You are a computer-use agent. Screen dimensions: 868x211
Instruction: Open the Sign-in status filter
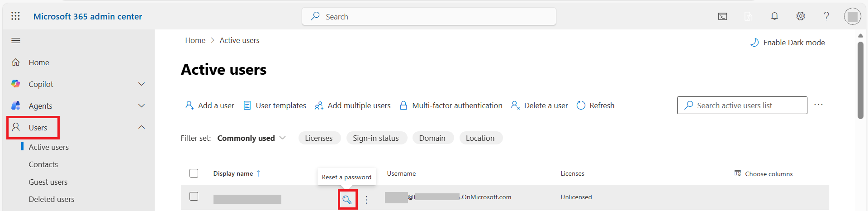tap(376, 138)
